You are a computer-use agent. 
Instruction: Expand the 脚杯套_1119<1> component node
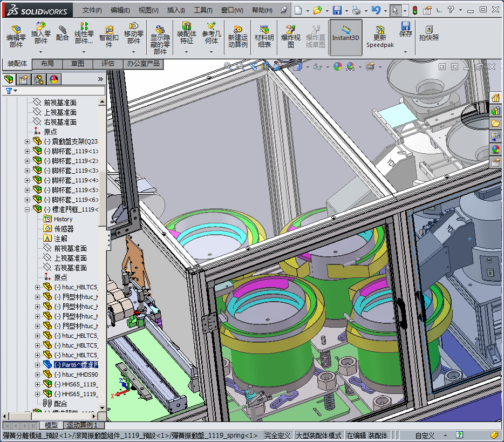[x=27, y=151]
